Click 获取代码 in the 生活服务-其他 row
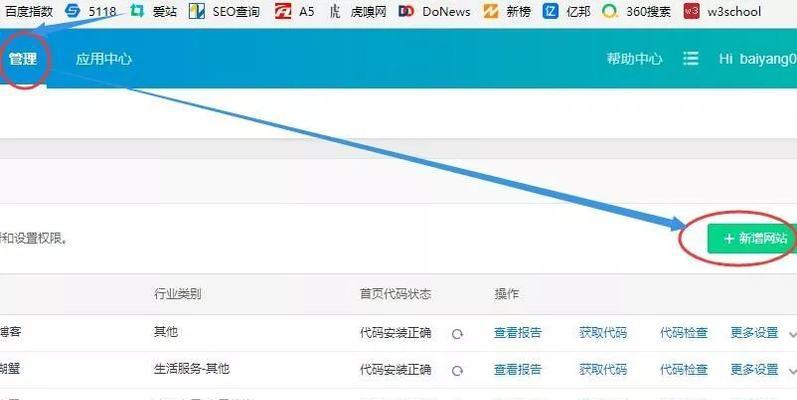 [603, 370]
